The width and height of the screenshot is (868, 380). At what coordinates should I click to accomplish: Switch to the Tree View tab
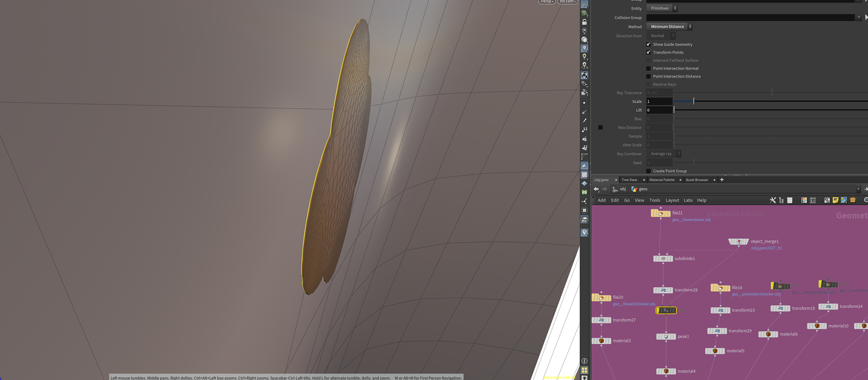tap(629, 180)
